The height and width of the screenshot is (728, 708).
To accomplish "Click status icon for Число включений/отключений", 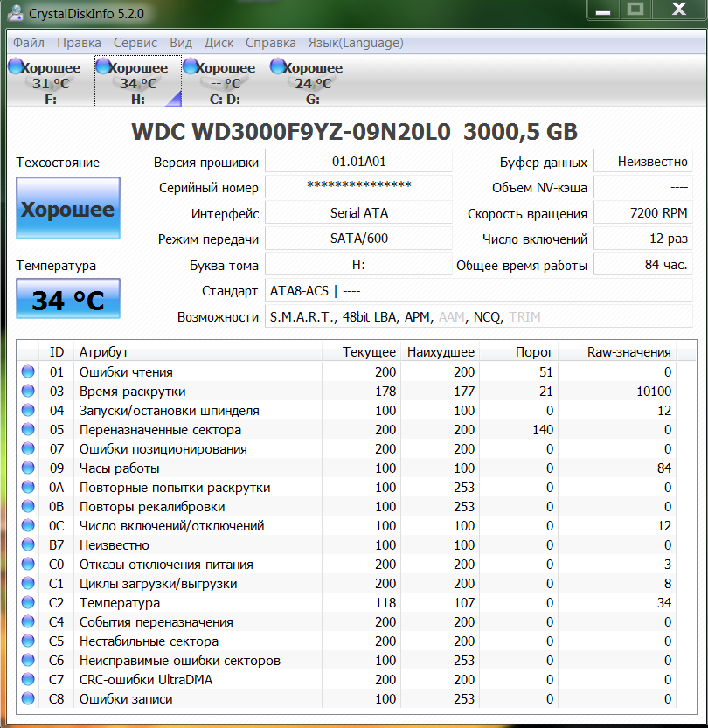I will pyautogui.click(x=28, y=525).
